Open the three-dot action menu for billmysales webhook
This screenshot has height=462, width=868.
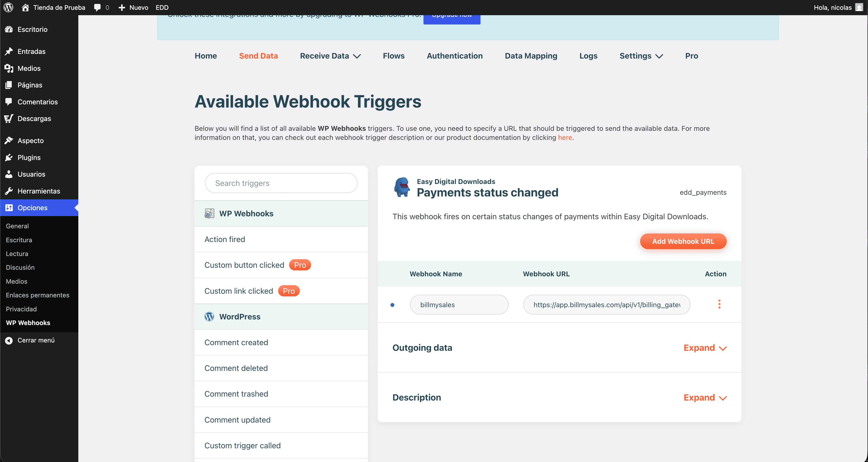pos(719,304)
